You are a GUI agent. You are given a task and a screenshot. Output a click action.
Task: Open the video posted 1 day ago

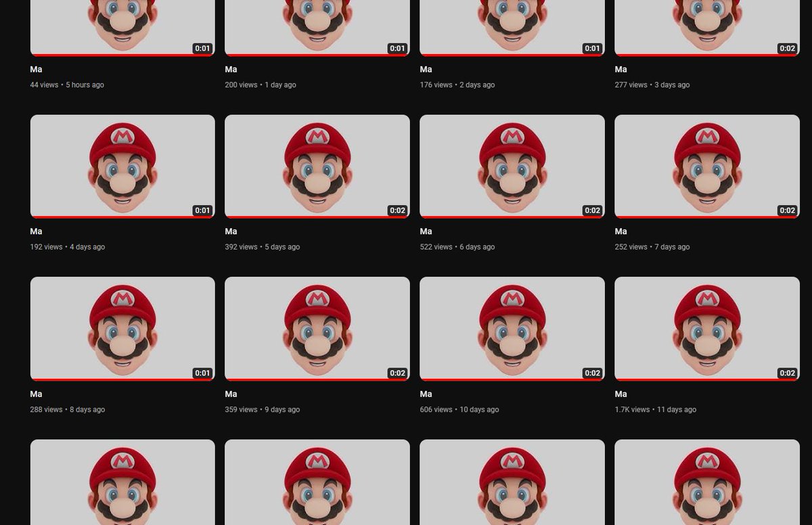coord(317,27)
